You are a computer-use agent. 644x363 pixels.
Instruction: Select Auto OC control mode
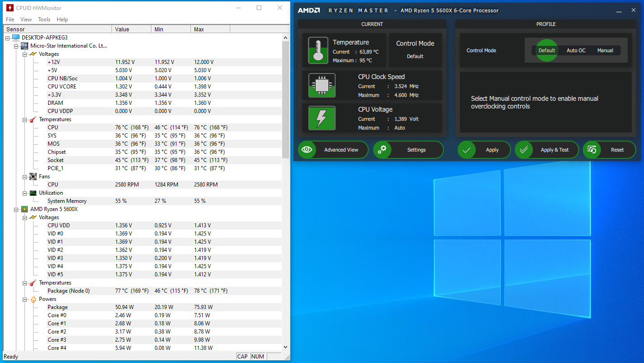576,50
